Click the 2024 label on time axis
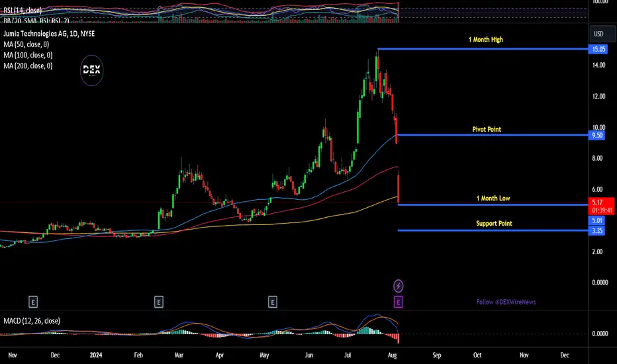 95,355
